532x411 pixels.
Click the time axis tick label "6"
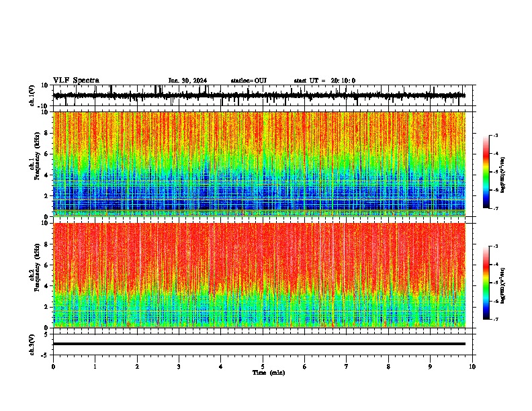(305, 367)
